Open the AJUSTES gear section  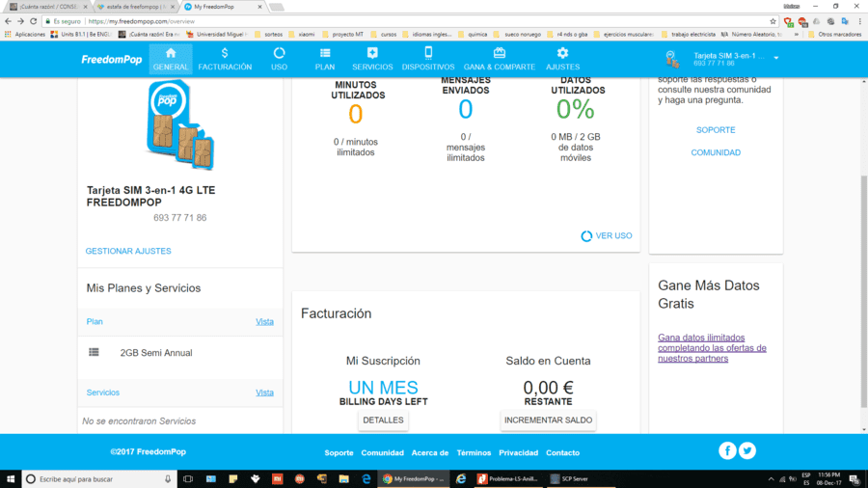(x=562, y=59)
